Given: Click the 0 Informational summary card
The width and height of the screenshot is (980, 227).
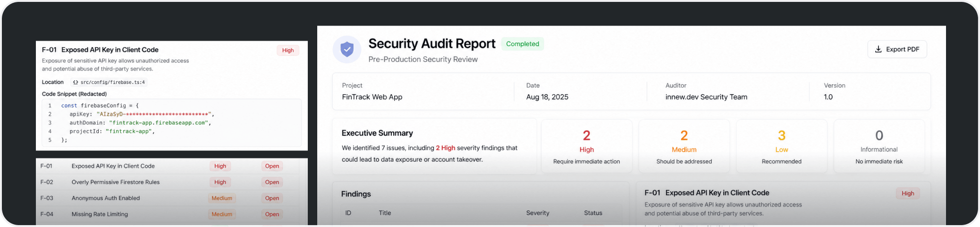Looking at the screenshot, I should (879, 146).
